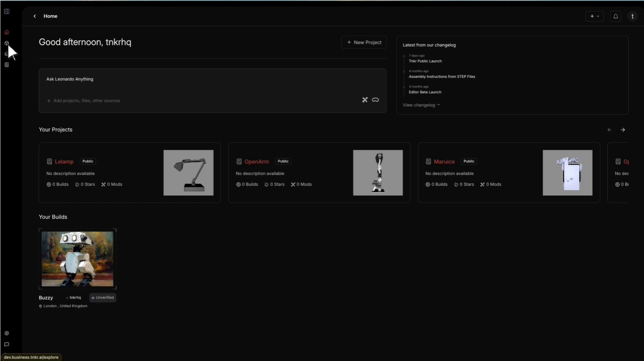The width and height of the screenshot is (644, 361).
Task: Open the Buzzy build thumbnail
Action: point(77,259)
